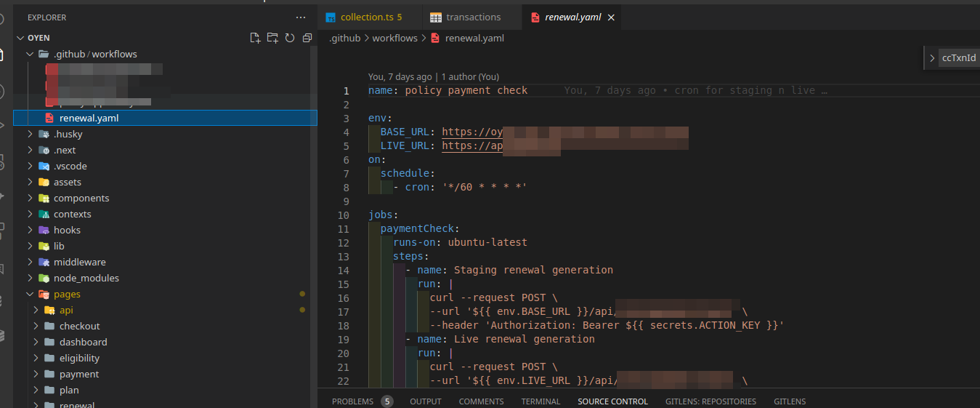Click the New File icon in Explorer
Screen dimensions: 980x408
[255, 38]
